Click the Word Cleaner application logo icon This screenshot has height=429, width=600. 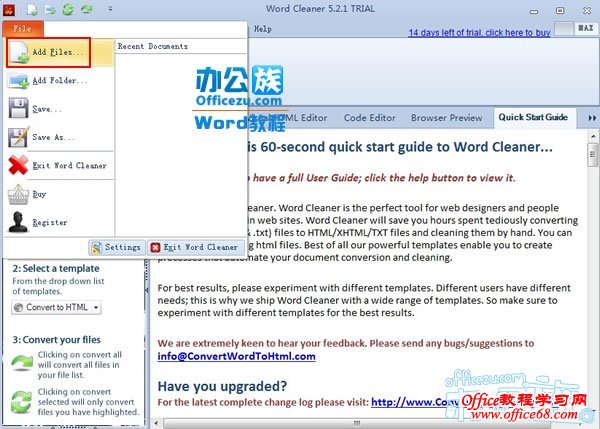tap(8, 10)
